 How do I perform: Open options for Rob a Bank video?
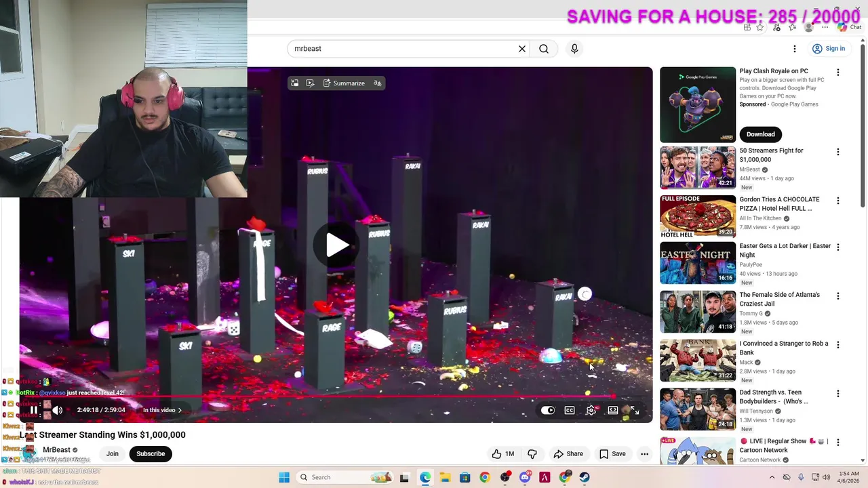click(838, 345)
